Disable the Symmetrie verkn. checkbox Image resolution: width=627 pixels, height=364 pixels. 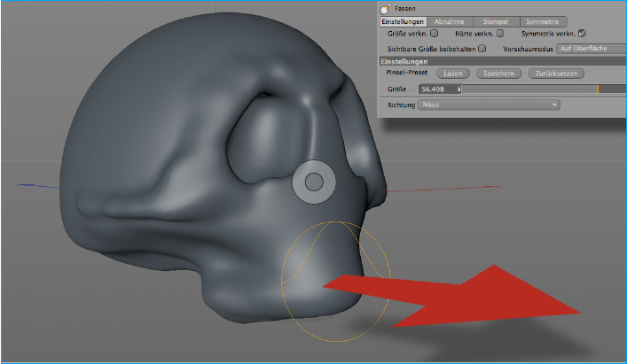tap(582, 34)
